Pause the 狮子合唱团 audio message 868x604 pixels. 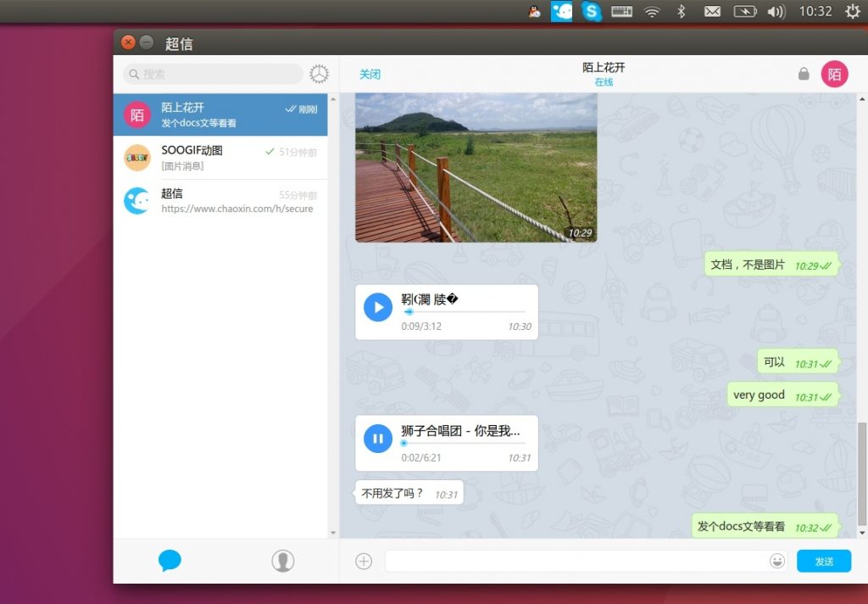pyautogui.click(x=378, y=439)
